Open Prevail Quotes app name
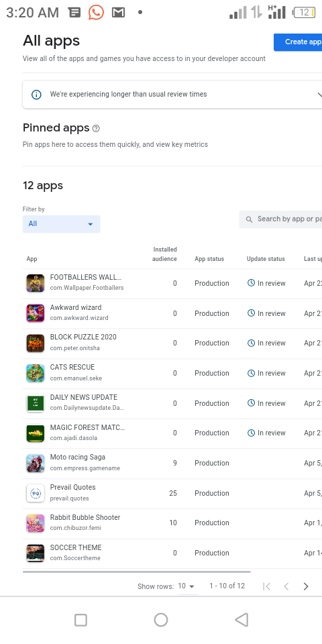322x644 pixels. 72,487
